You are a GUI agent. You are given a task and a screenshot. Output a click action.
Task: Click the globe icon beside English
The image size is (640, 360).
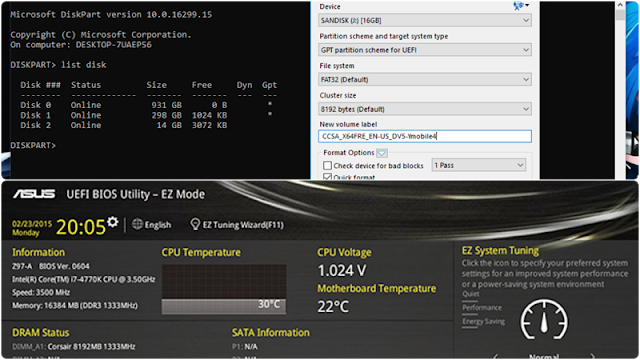click(138, 224)
